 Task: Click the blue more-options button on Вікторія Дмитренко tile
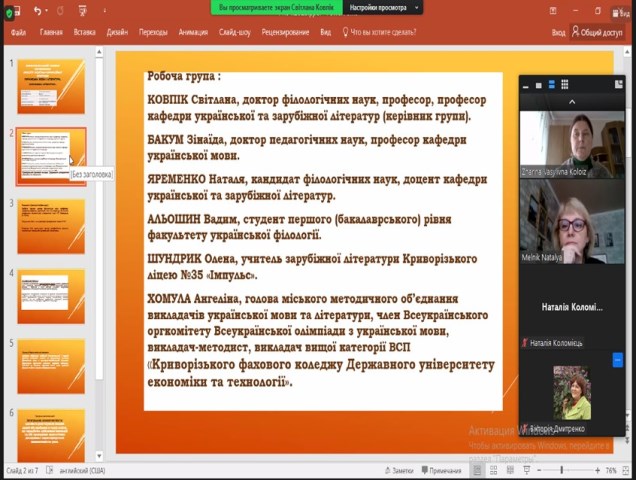pos(618,360)
